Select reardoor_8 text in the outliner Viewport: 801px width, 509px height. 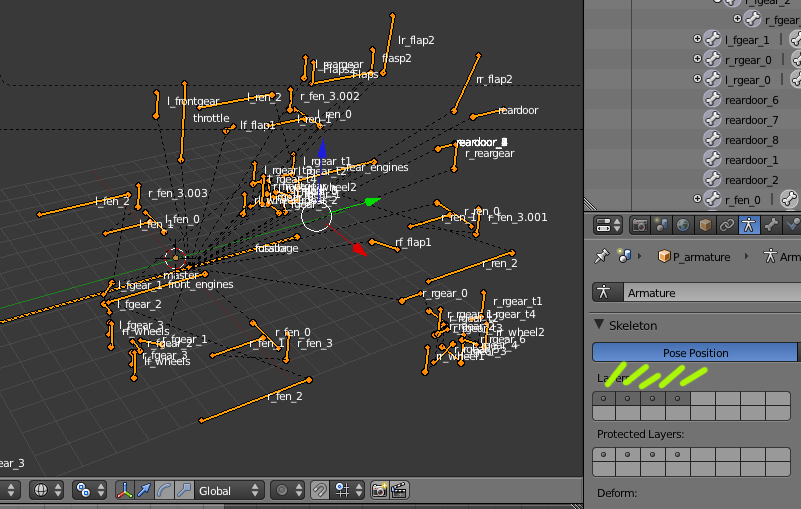[751, 140]
